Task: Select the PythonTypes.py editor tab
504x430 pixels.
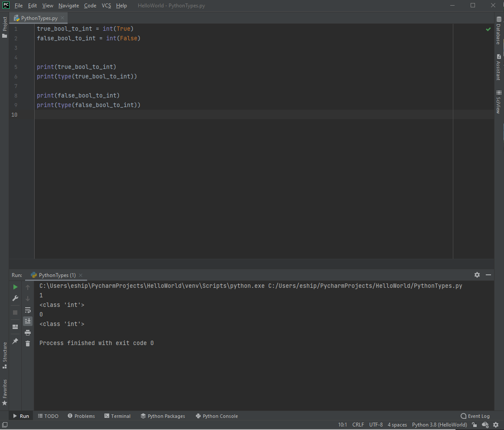Action: 39,18
